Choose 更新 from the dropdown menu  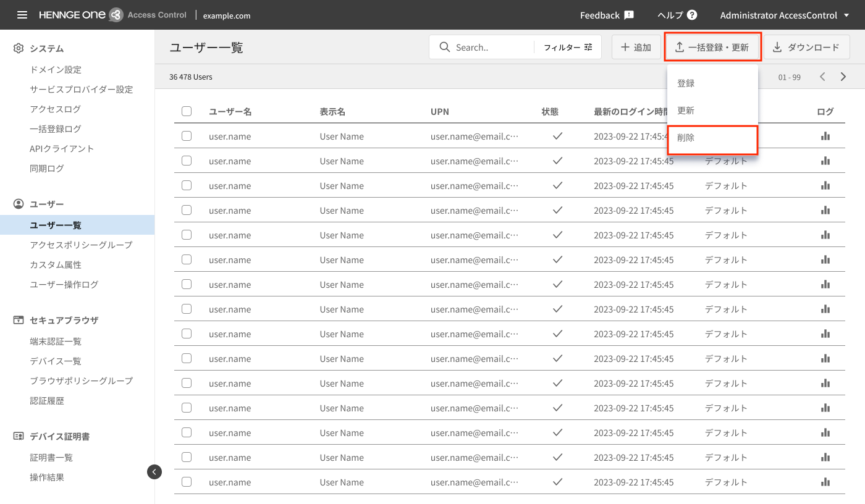pos(712,111)
